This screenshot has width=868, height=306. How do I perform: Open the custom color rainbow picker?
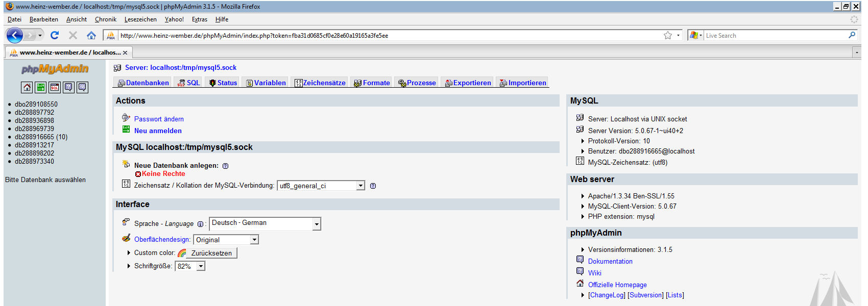tap(182, 253)
